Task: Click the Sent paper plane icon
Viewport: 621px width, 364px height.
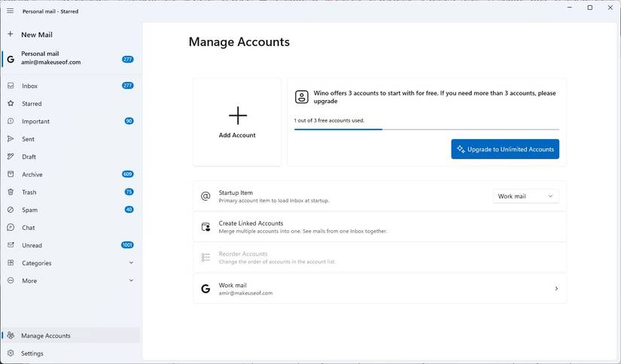Action: 11,139
